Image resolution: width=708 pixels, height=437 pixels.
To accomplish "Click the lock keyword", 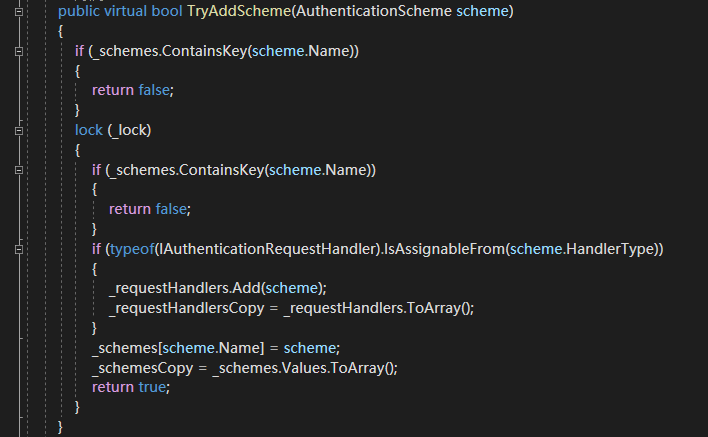I will pos(89,130).
